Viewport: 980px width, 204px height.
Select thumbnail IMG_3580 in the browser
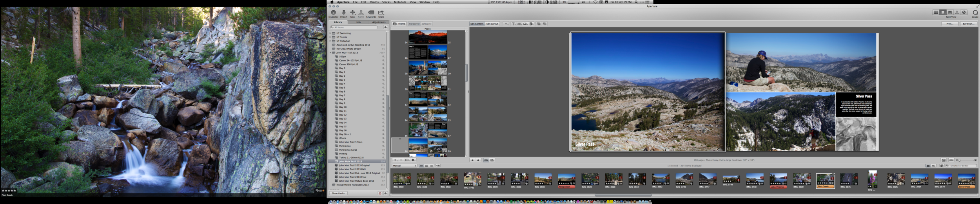coord(402,179)
